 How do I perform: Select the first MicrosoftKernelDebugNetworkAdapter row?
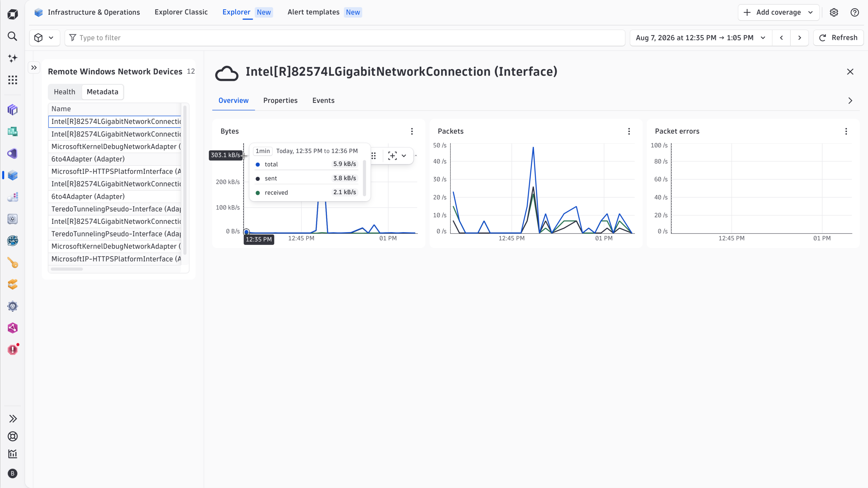(x=115, y=147)
